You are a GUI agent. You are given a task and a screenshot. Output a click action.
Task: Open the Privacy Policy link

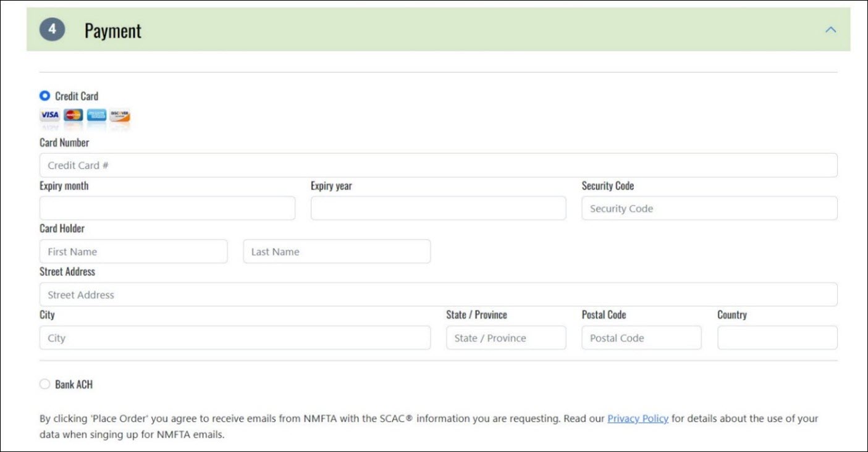pyautogui.click(x=638, y=418)
